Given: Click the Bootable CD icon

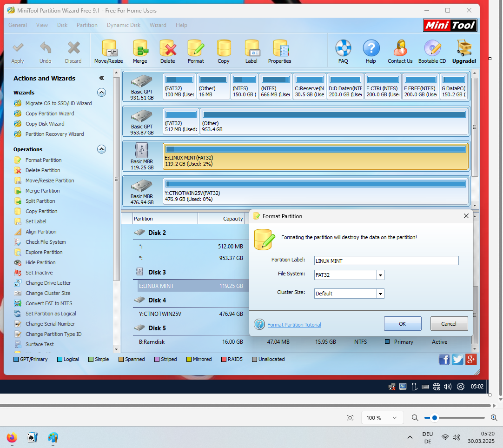Looking at the screenshot, I should coord(432,48).
